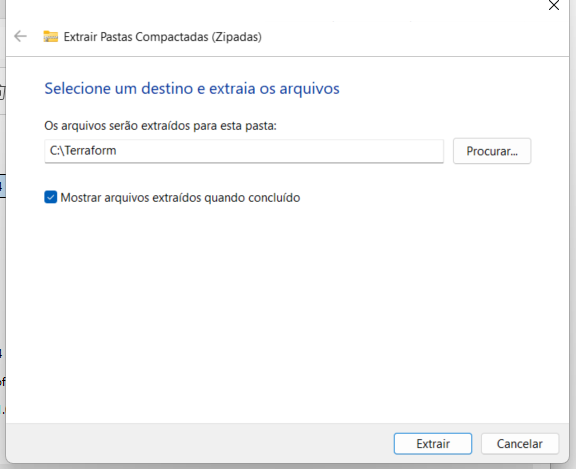Click the blank title bar area above the header
Viewport: 576px width, 469px height.
tap(257, 9)
